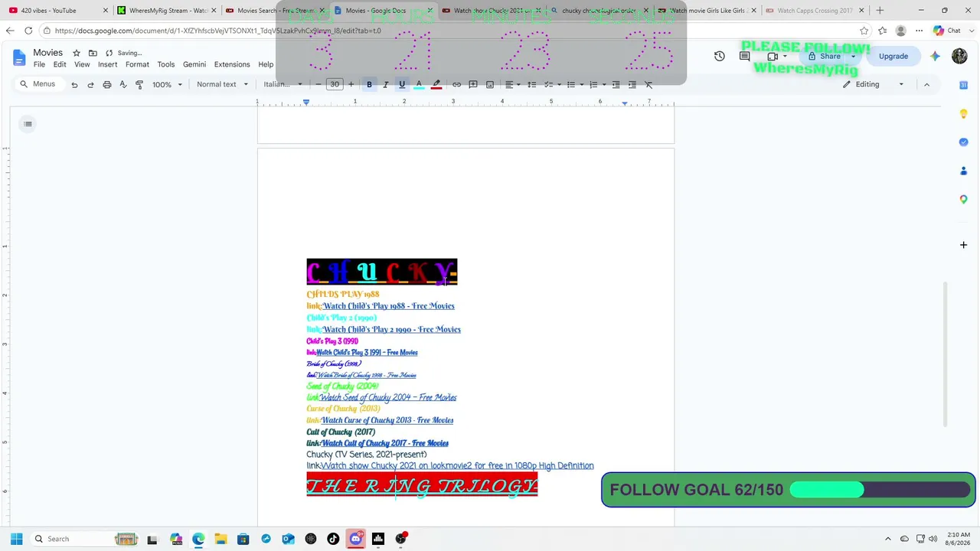Open the File menu
This screenshot has height=551, width=980.
click(x=39, y=65)
